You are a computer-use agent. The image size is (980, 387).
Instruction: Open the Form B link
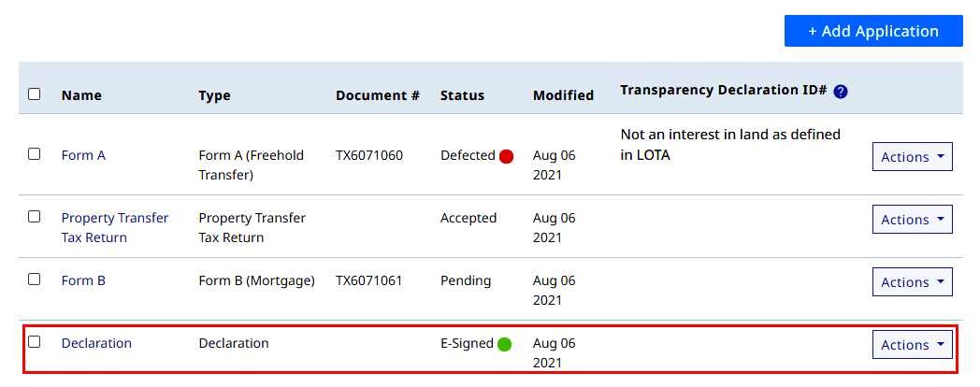pyautogui.click(x=83, y=280)
